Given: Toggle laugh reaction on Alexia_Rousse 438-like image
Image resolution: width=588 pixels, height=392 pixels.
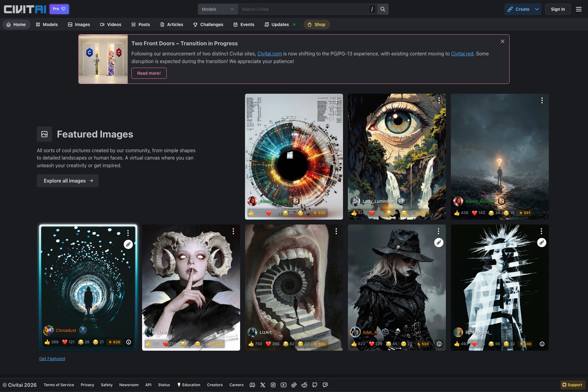Looking at the screenshot, I should pos(491,213).
